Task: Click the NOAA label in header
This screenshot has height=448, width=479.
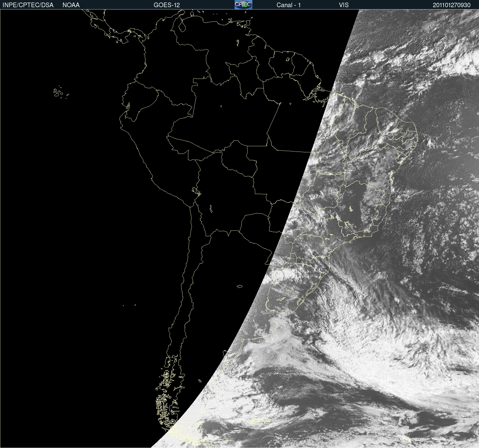Action: click(x=71, y=5)
